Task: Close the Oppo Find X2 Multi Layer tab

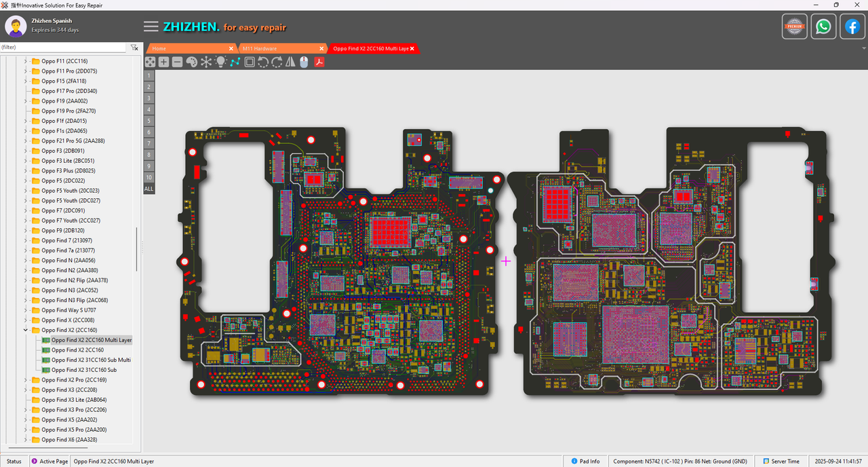Action: tap(412, 48)
